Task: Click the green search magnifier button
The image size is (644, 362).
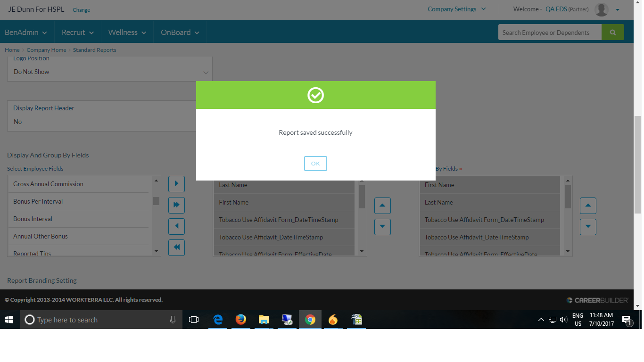Action: pos(612,33)
